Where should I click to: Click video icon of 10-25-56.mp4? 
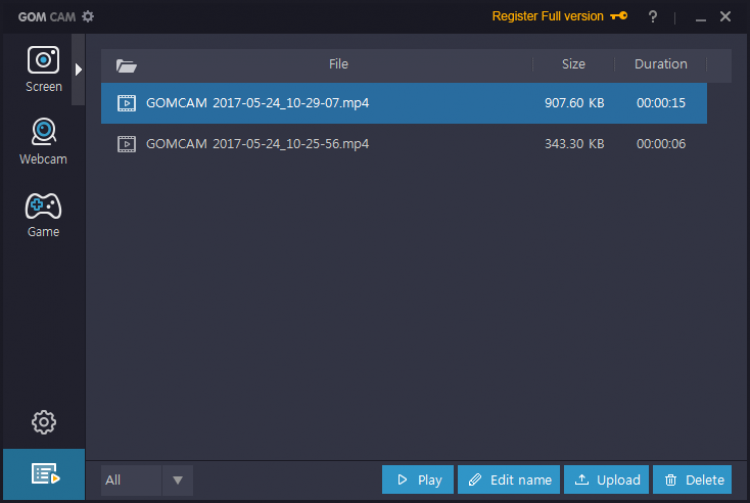[127, 144]
